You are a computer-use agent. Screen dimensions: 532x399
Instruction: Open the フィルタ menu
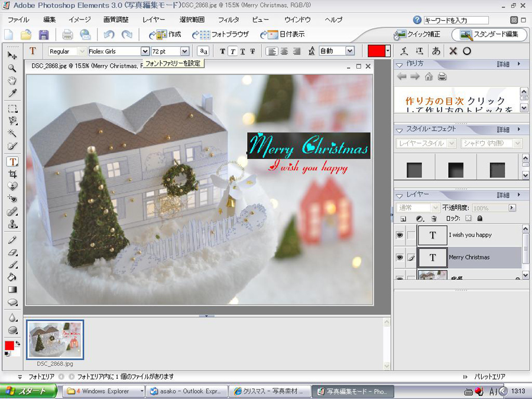tap(229, 20)
